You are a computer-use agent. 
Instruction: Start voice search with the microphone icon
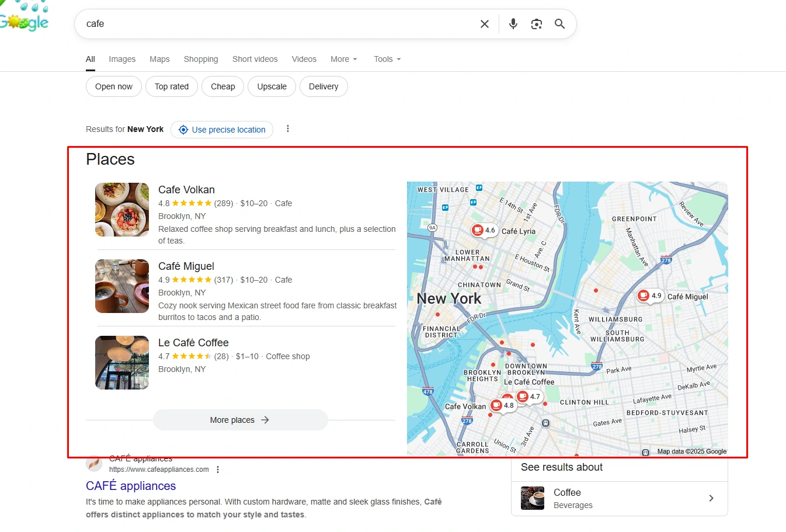(513, 24)
